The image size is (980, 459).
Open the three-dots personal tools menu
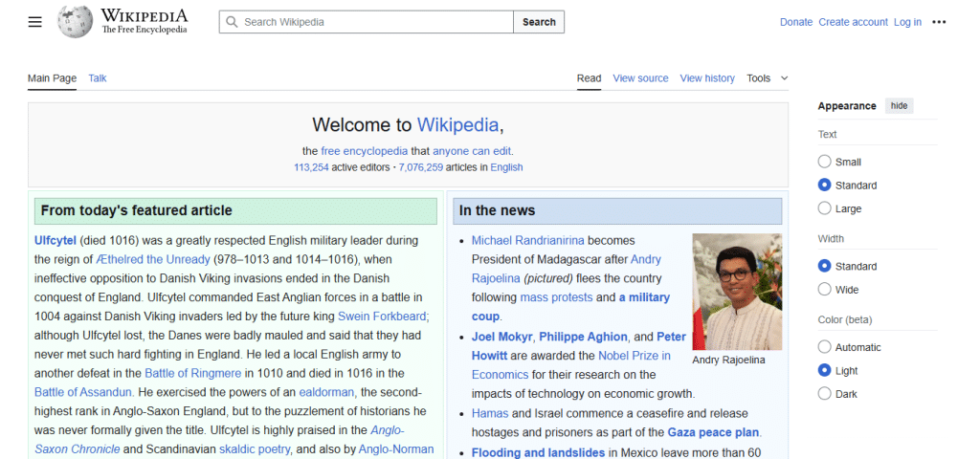pos(939,22)
